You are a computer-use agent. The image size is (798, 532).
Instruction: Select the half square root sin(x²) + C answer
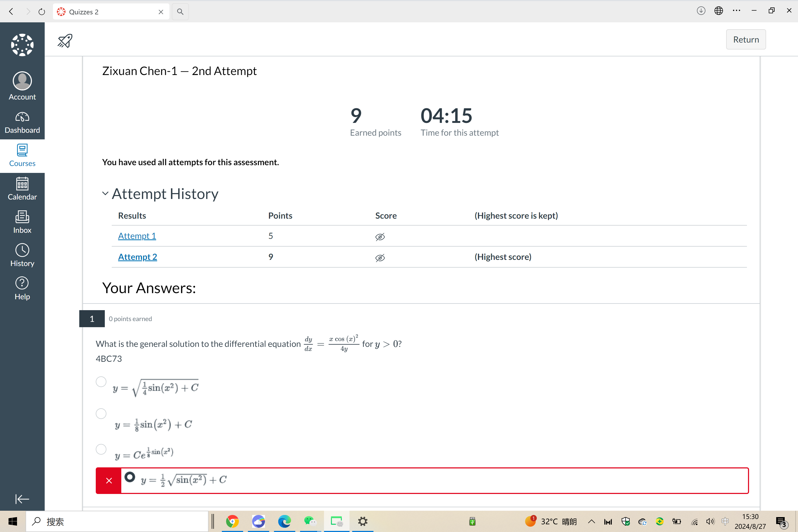130,477
